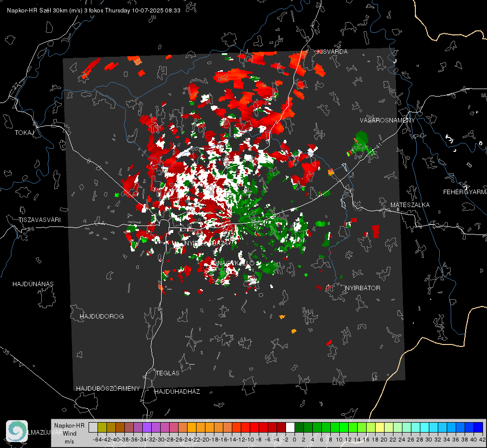487x448 pixels.
Task: Click the HAJDÚNÁNÁS city label
Action: click(33, 284)
